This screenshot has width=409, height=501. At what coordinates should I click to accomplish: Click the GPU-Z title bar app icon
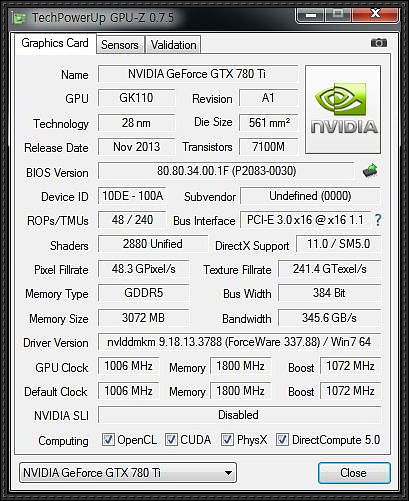(19, 18)
